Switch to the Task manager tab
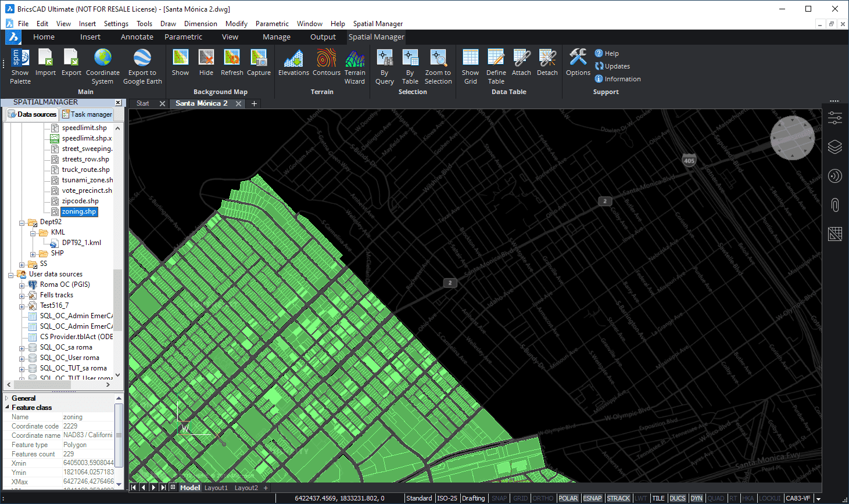The height and width of the screenshot is (504, 849). (87, 114)
